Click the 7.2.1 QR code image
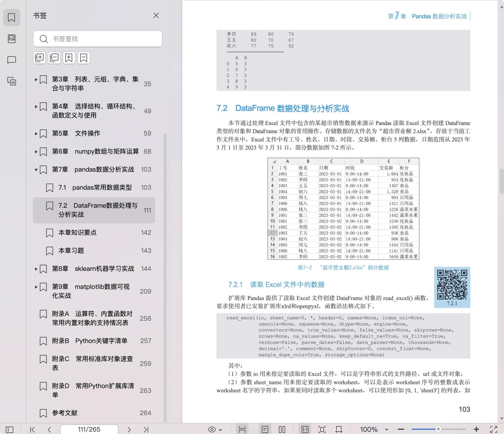This screenshot has height=434, width=504. 452,287
